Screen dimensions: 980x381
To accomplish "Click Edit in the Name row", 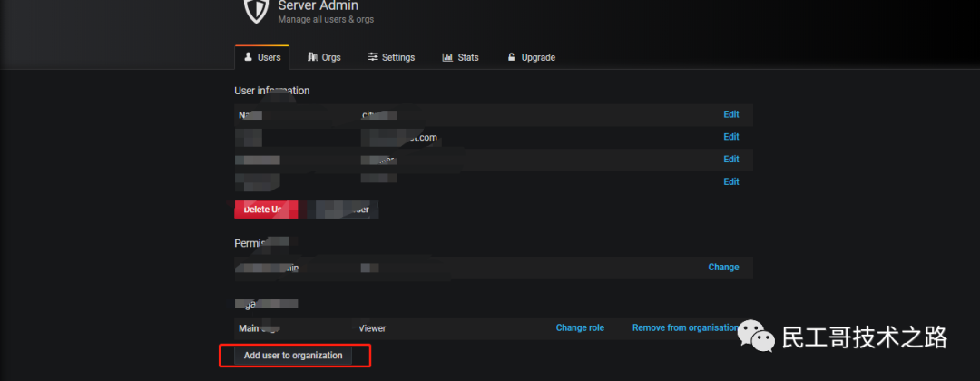I will click(x=730, y=114).
